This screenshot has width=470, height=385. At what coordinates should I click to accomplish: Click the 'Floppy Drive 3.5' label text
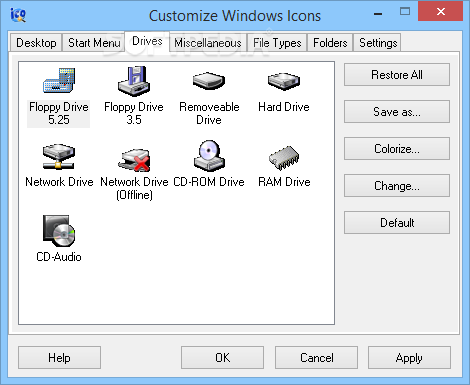click(x=134, y=113)
